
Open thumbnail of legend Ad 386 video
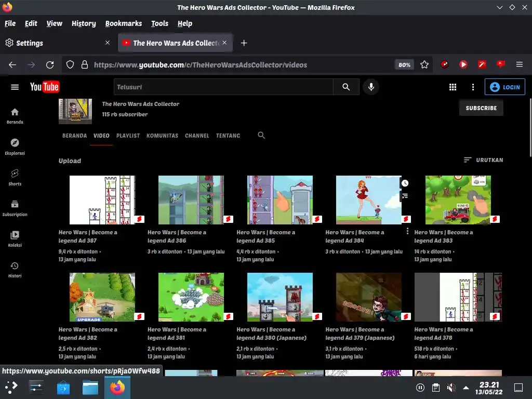tap(191, 200)
